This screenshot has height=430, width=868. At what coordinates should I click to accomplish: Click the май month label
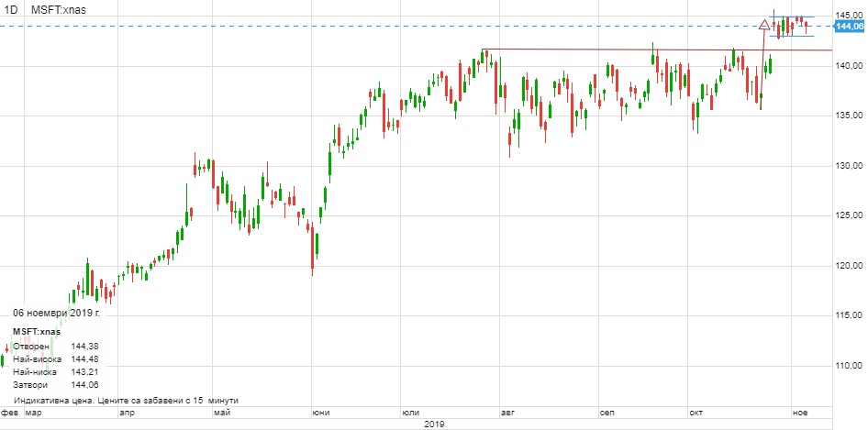click(221, 413)
